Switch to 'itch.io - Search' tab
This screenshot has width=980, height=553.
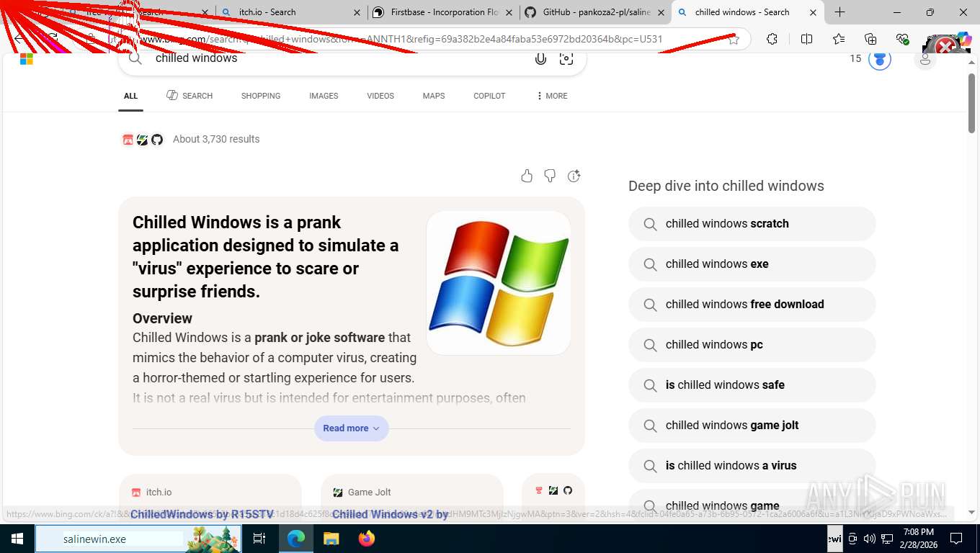291,12
